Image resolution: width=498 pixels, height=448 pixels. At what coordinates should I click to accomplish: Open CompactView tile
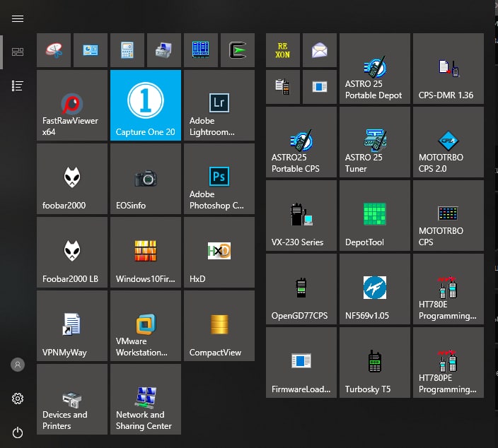tap(219, 326)
